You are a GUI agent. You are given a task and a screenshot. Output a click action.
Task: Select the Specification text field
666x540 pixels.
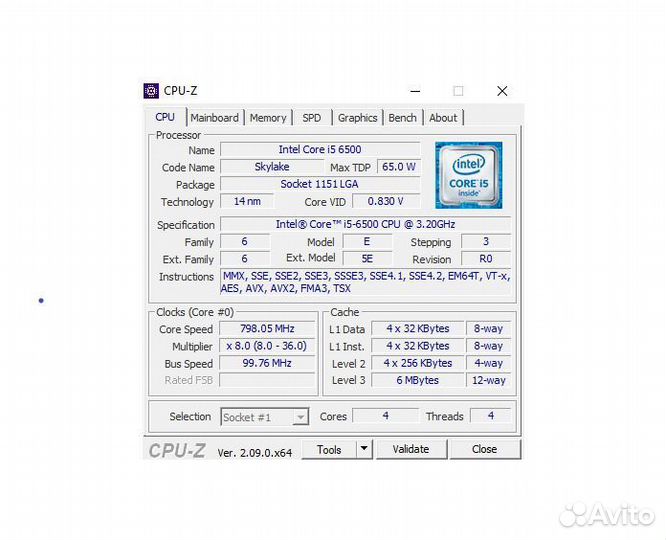point(365,225)
